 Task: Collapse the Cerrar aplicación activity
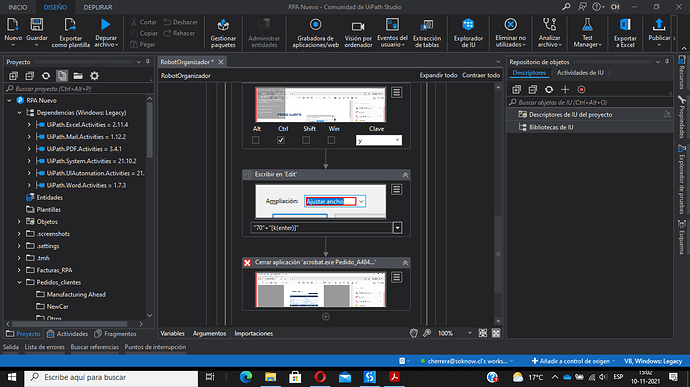[405, 263]
